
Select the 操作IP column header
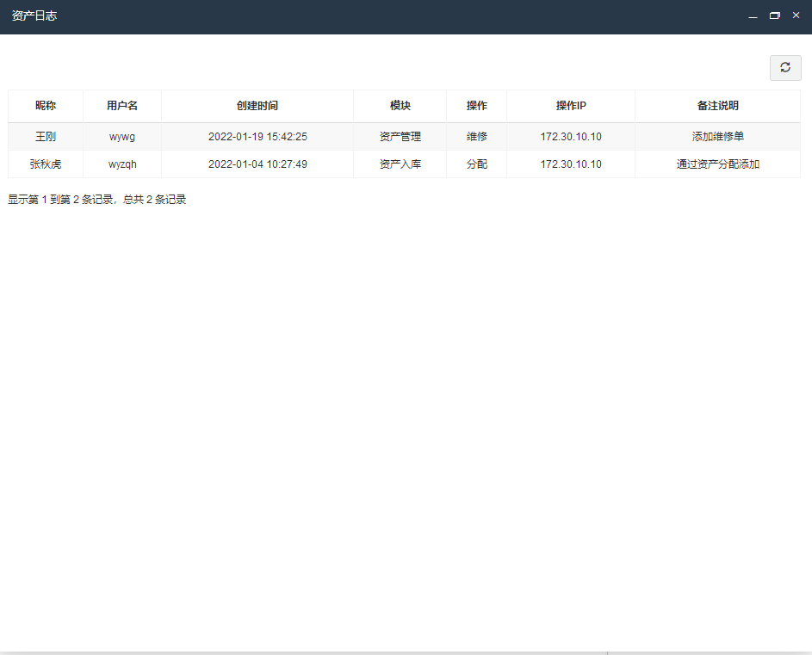571,106
